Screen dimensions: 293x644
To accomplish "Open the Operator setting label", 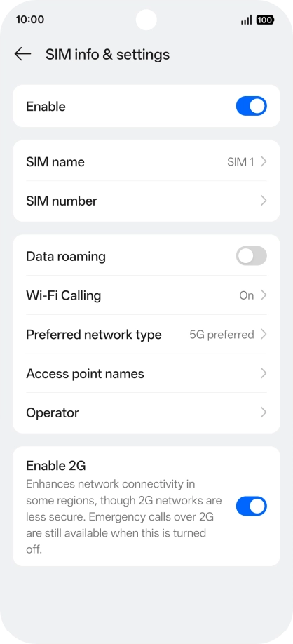I will (x=53, y=412).
